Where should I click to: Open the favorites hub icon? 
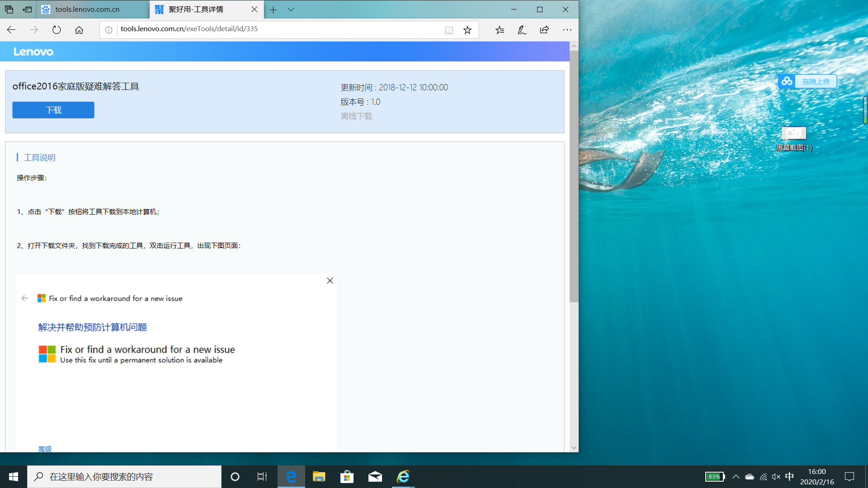pyautogui.click(x=500, y=30)
